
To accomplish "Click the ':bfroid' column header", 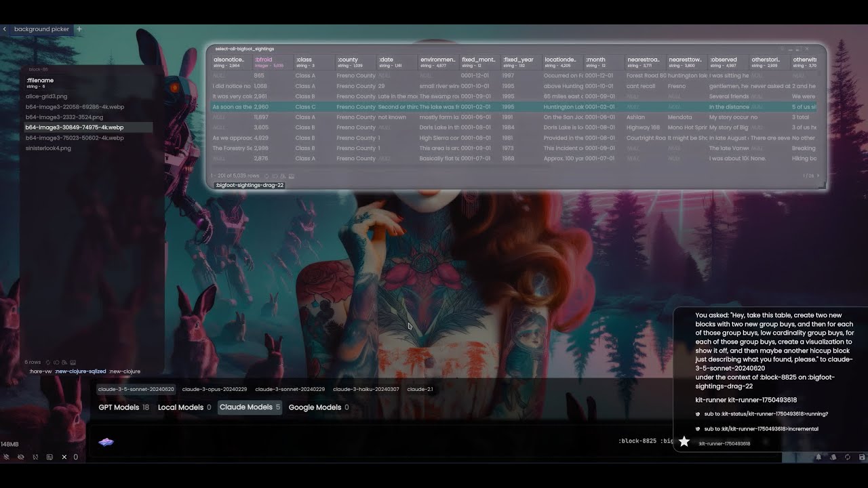I will click(x=273, y=62).
